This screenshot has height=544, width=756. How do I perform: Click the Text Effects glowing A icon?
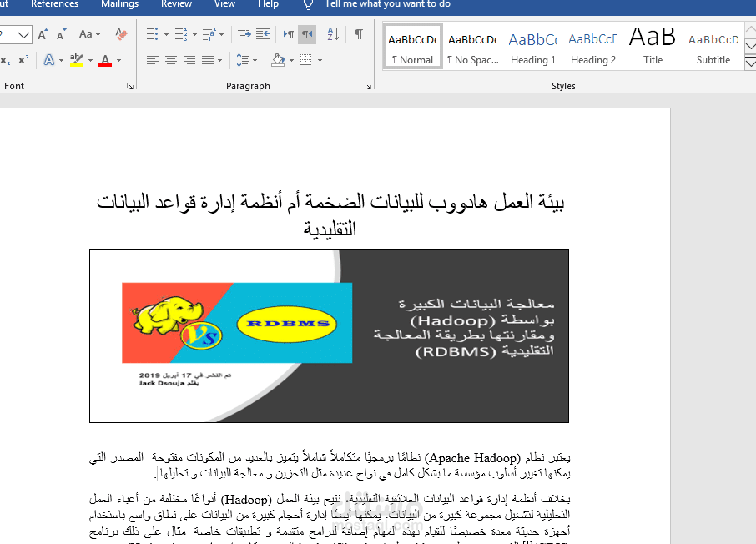tap(48, 60)
